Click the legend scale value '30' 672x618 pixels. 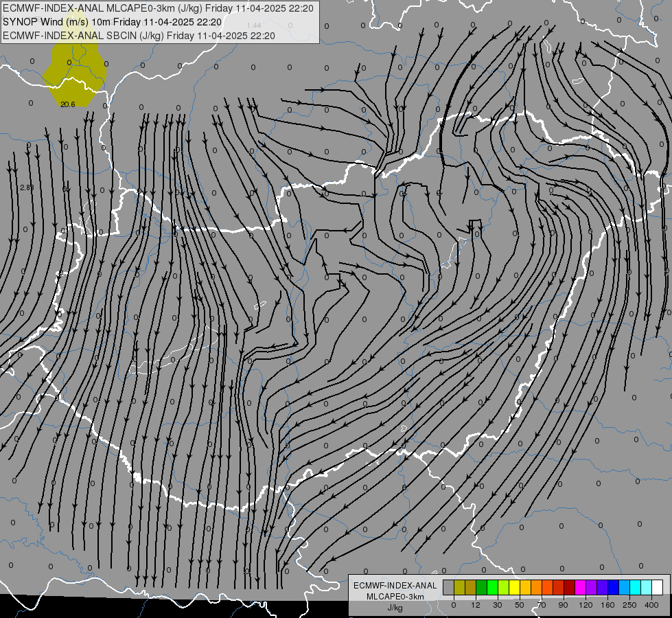click(x=498, y=605)
